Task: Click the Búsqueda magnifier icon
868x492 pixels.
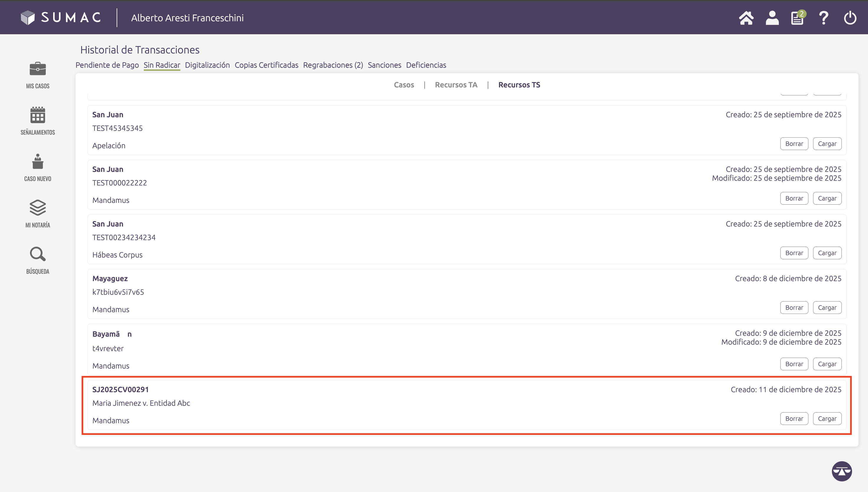Action: click(37, 254)
